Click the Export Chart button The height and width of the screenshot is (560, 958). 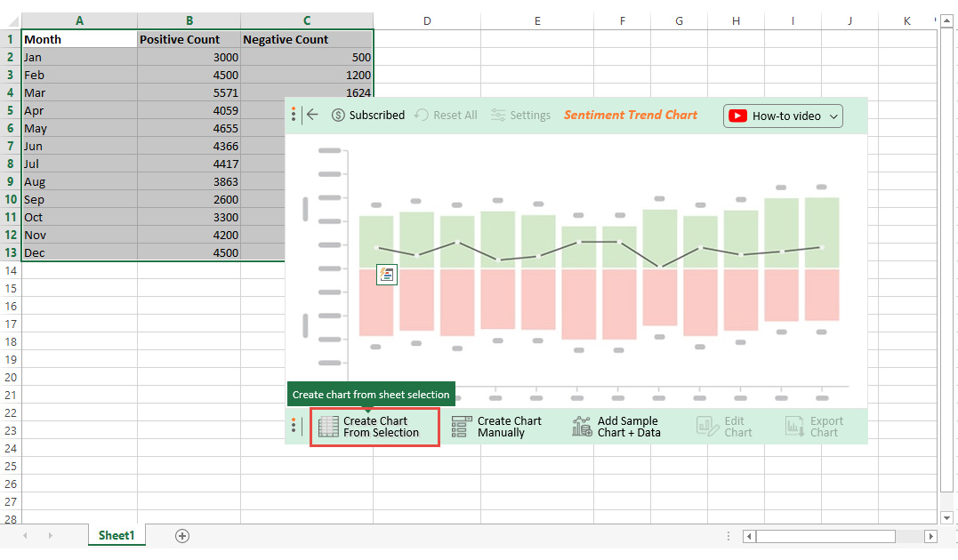[814, 427]
